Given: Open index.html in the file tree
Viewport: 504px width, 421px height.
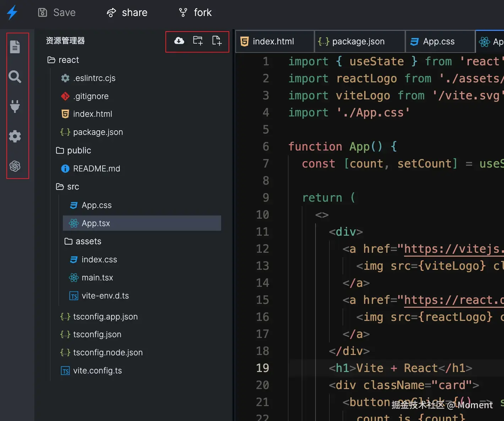Looking at the screenshot, I should point(87,114).
